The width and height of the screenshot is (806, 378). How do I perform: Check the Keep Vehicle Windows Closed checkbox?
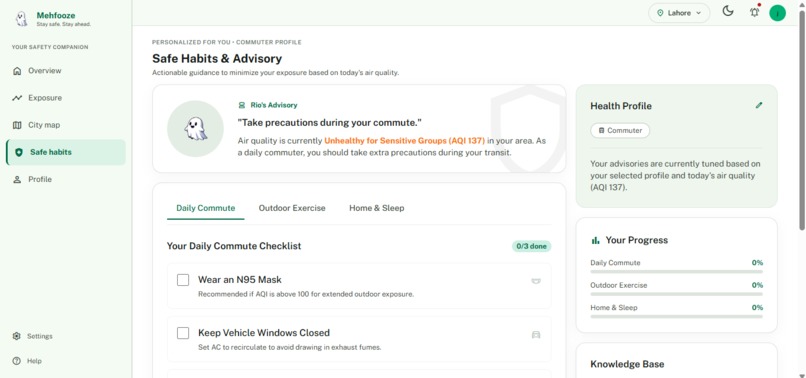(x=183, y=333)
